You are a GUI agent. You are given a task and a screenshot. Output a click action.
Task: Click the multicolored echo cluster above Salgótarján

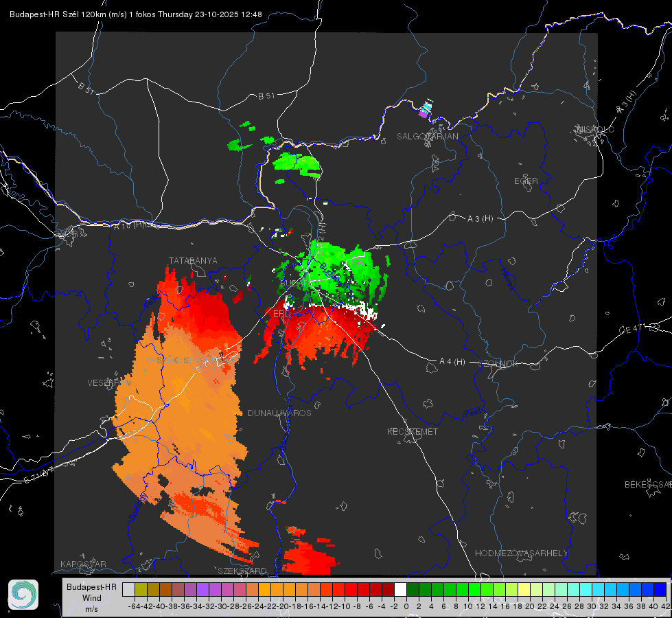click(425, 108)
